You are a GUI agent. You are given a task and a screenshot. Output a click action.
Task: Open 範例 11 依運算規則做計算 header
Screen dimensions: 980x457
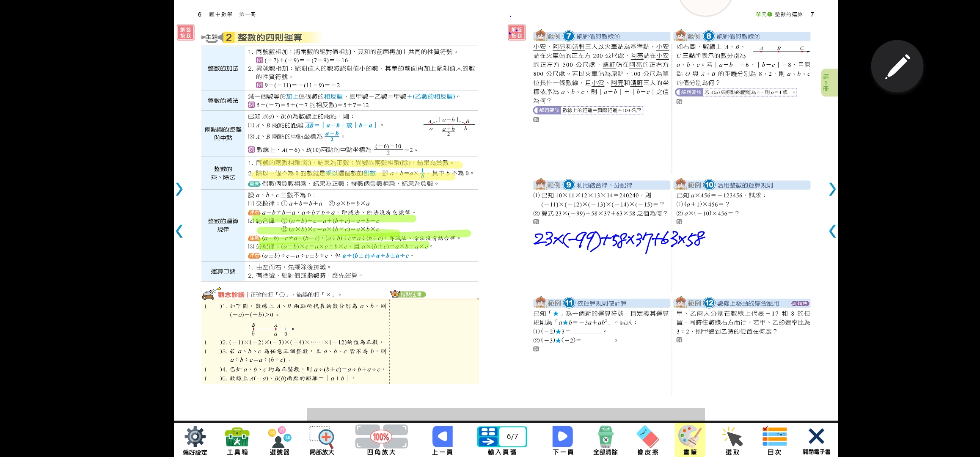(x=602, y=303)
